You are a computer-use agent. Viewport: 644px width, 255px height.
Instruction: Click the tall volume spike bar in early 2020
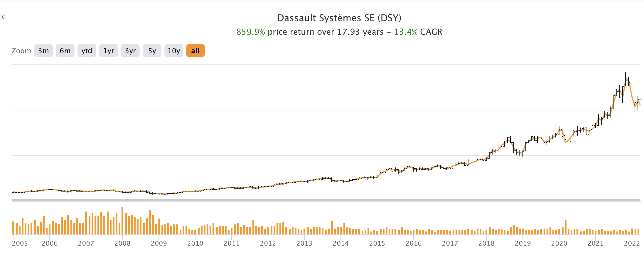pyautogui.click(x=565, y=227)
